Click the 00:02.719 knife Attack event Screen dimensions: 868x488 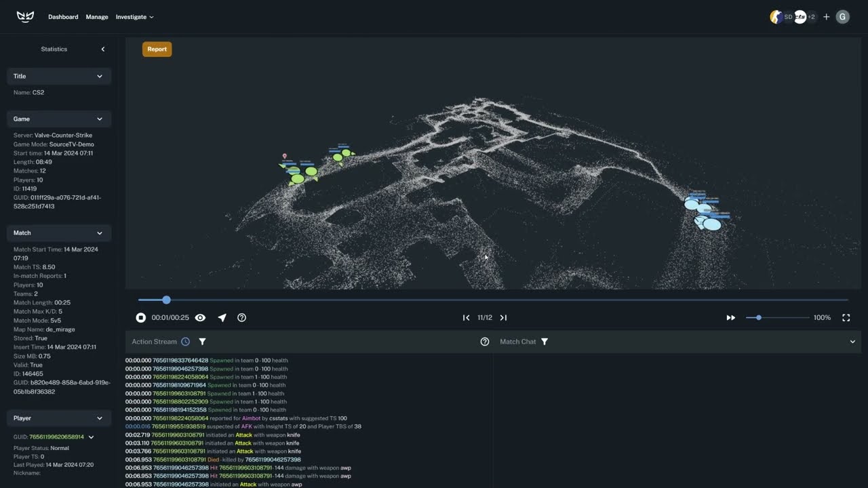pyautogui.click(x=212, y=434)
